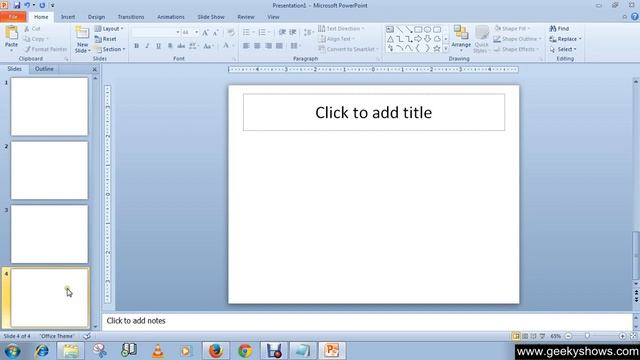Open Firefox from the taskbar
This screenshot has height=360, width=640.
(216, 351)
